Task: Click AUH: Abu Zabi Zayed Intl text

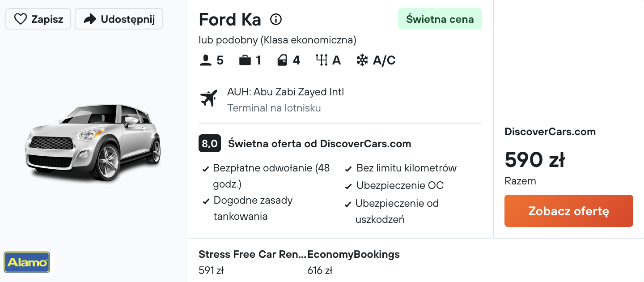Action: 285,92
